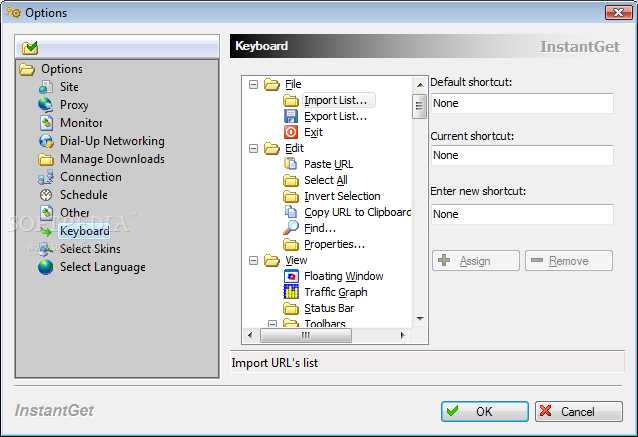This screenshot has width=638, height=437.
Task: Open the Select Language options page
Action: pyautogui.click(x=103, y=267)
